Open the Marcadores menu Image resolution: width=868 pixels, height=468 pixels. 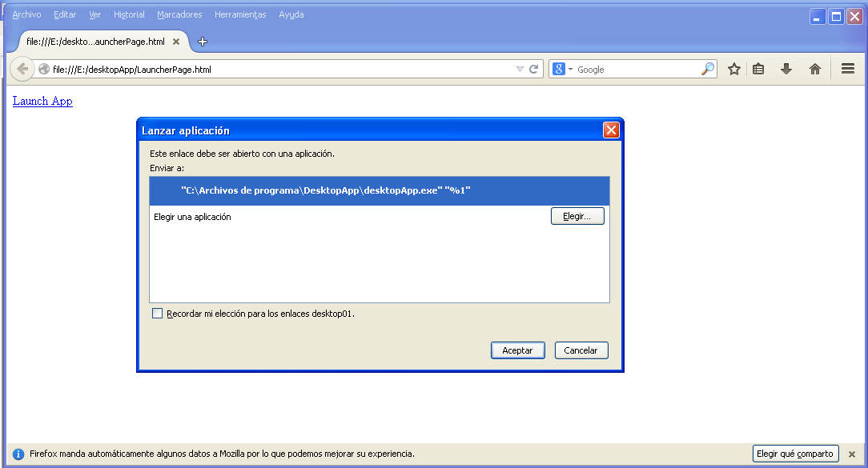pos(179,14)
